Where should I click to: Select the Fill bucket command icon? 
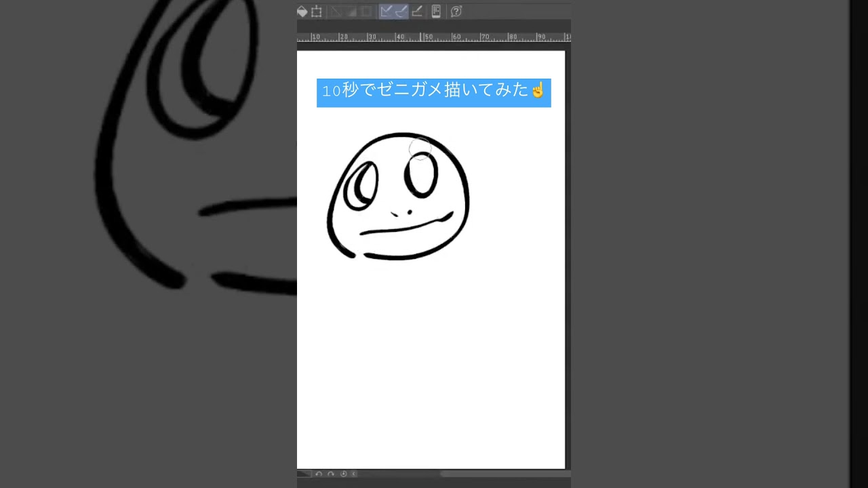(x=302, y=12)
